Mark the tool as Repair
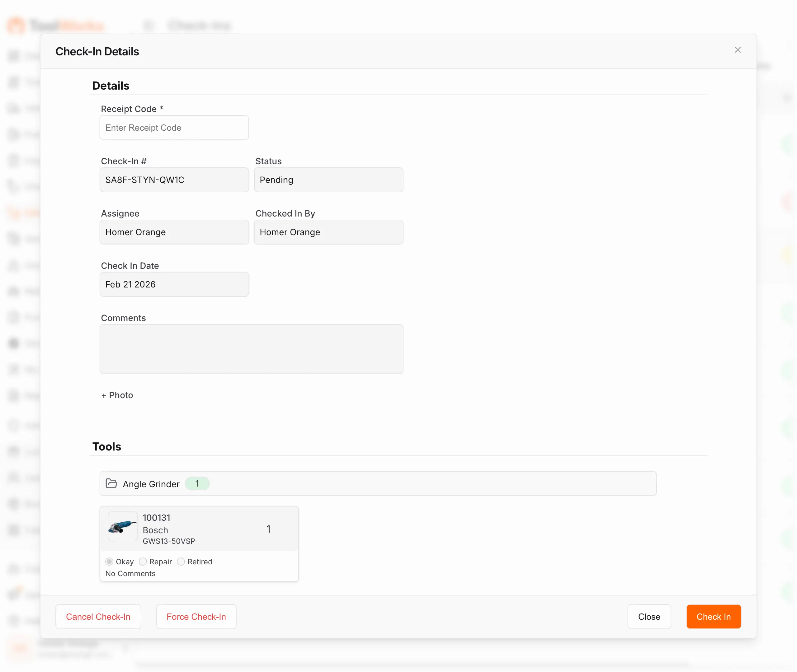797x672 pixels. 143,562
